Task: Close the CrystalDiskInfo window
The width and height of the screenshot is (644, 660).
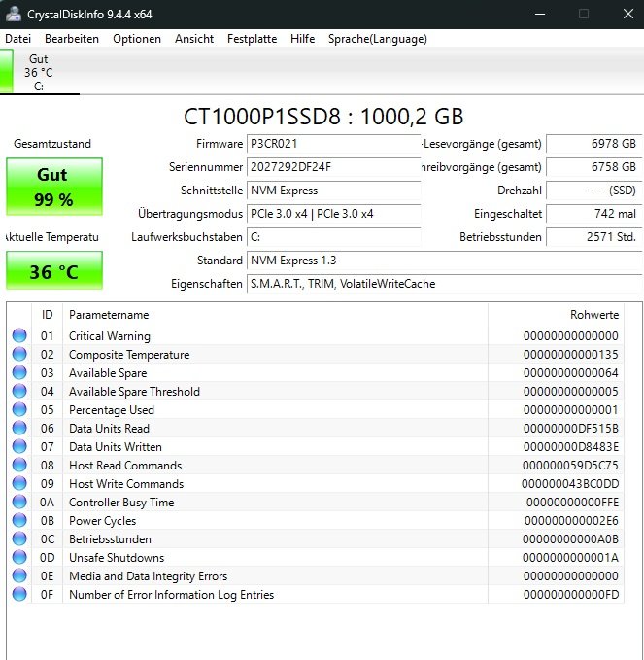Action: pyautogui.click(x=628, y=14)
